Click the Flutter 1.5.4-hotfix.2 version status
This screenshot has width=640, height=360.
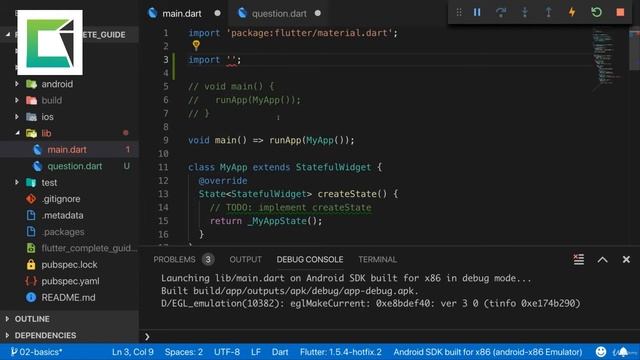[x=341, y=352]
